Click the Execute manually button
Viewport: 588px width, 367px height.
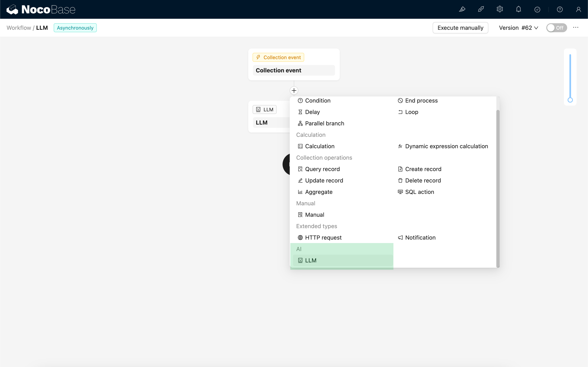coord(460,28)
